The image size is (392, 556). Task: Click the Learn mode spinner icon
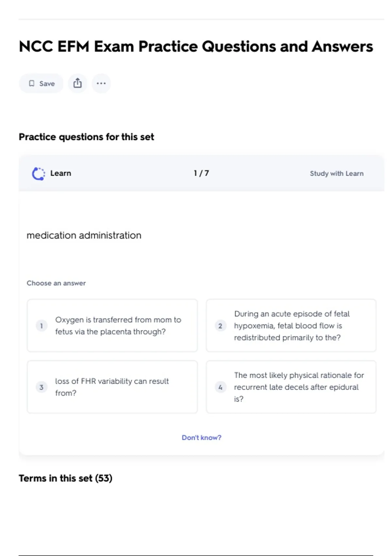[39, 173]
